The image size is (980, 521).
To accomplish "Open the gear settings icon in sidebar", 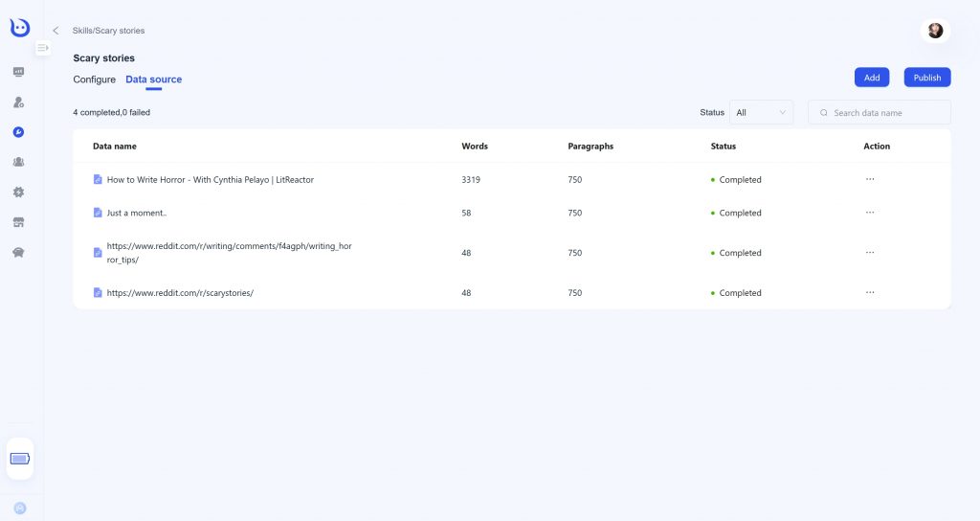I will 19,192.
